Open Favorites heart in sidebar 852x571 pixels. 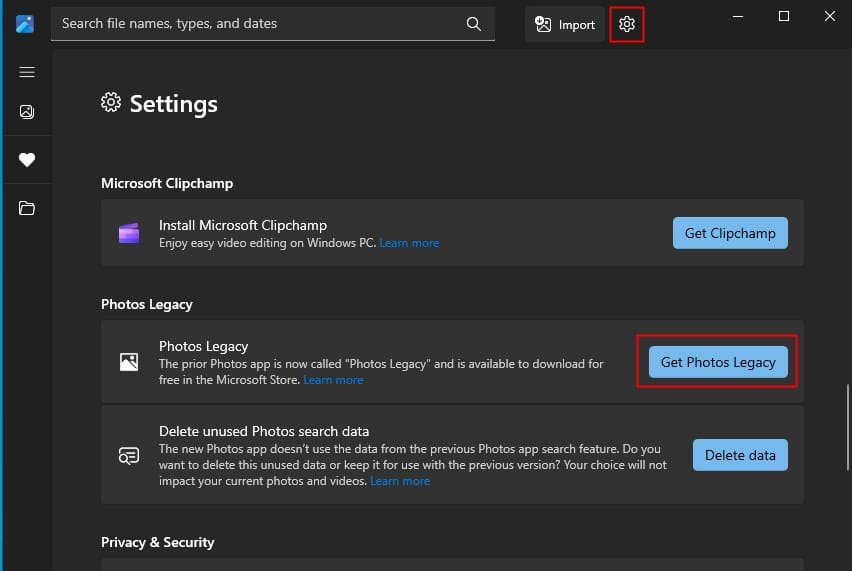(27, 160)
